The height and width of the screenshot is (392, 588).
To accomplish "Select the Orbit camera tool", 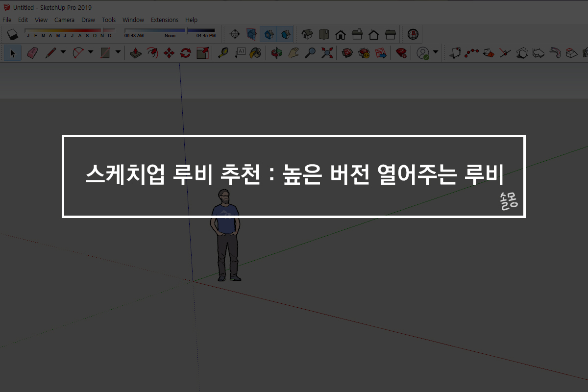I will tap(277, 53).
